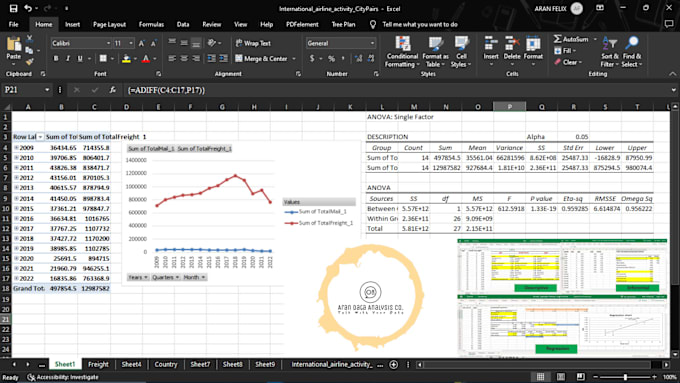Screen dimensions: 680x383
Task: Open the Years chart field dropdown
Action: tap(138, 277)
